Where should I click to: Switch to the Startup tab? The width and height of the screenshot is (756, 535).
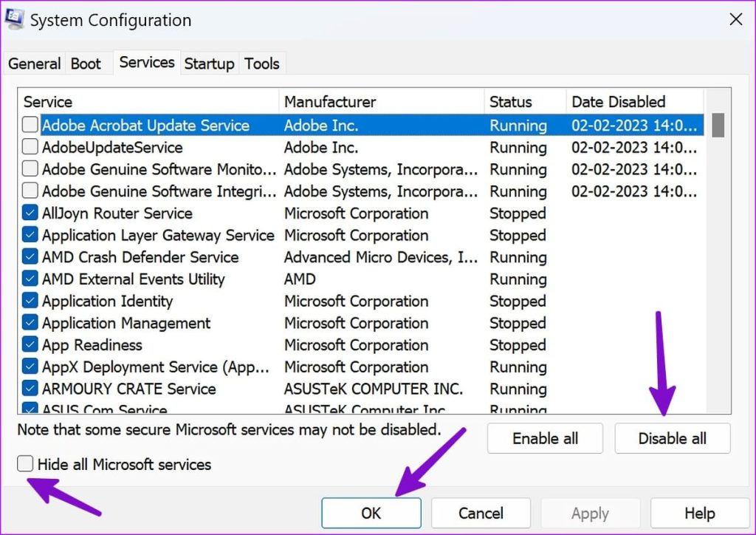(x=209, y=64)
